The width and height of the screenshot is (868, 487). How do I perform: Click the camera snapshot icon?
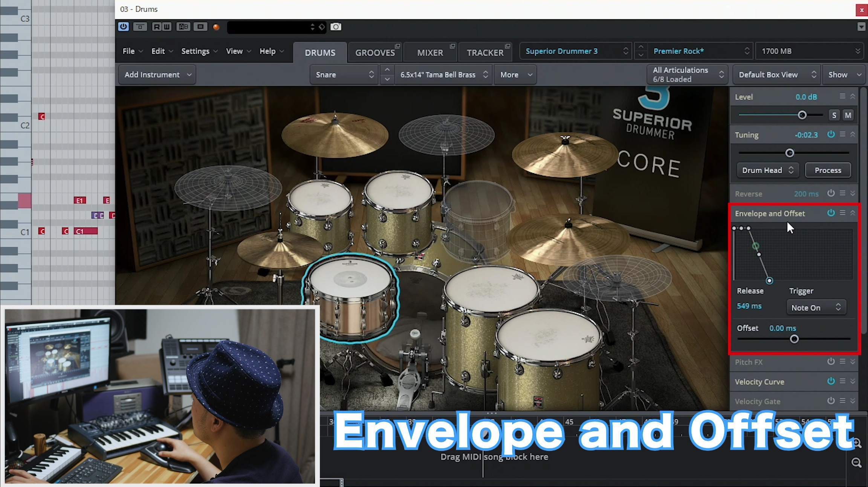click(336, 27)
